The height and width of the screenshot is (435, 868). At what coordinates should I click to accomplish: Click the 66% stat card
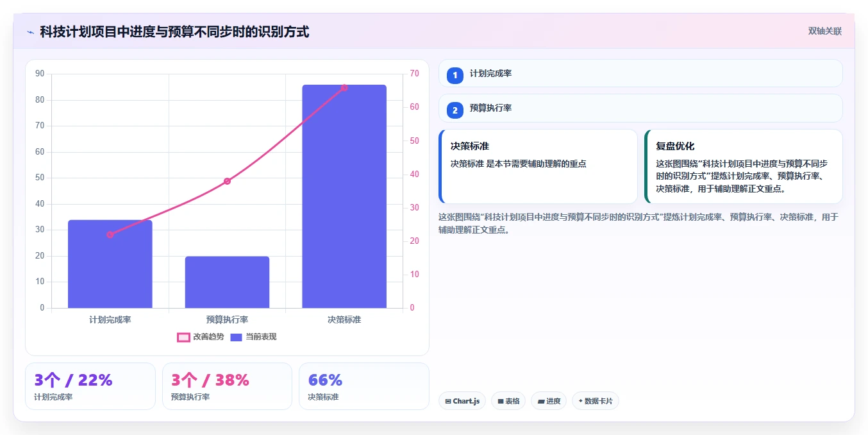pyautogui.click(x=364, y=386)
